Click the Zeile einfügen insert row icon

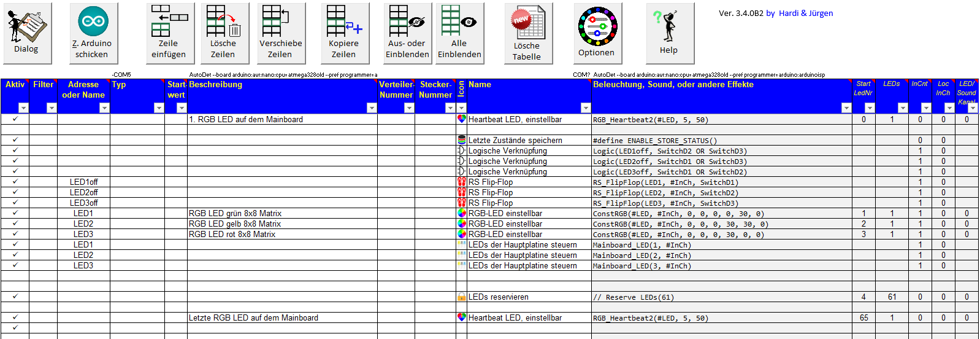[170, 33]
